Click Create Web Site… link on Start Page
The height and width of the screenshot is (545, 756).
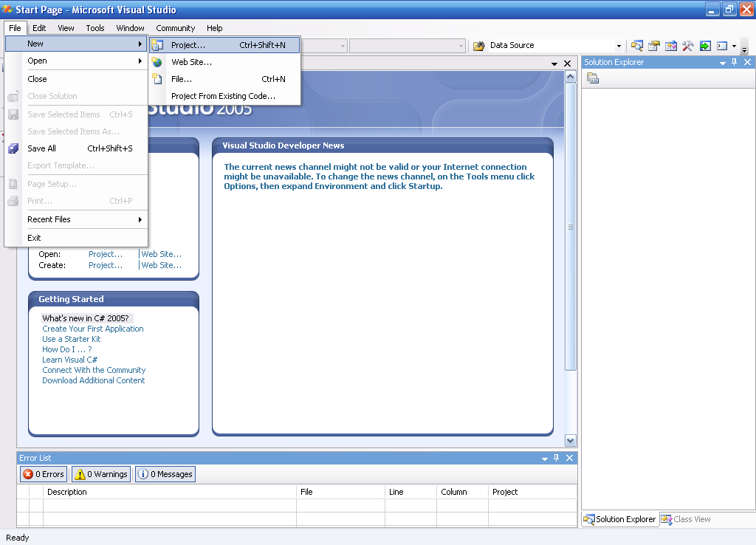(x=162, y=265)
